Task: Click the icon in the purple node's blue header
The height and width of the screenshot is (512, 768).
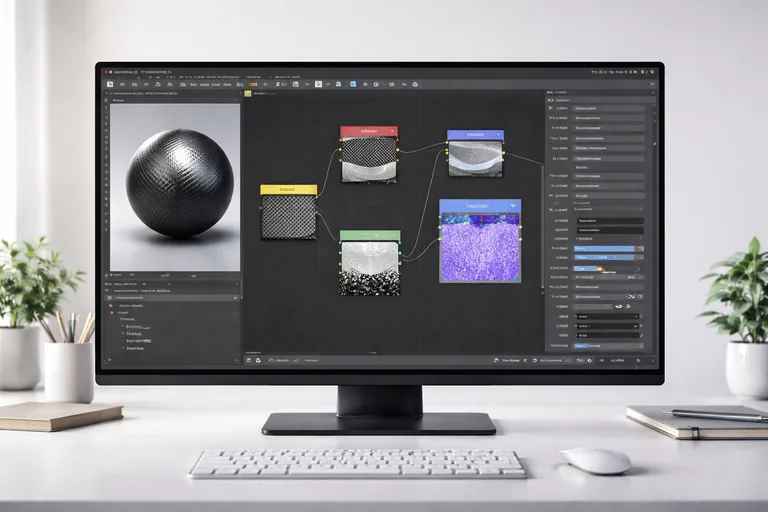Action: pos(513,206)
